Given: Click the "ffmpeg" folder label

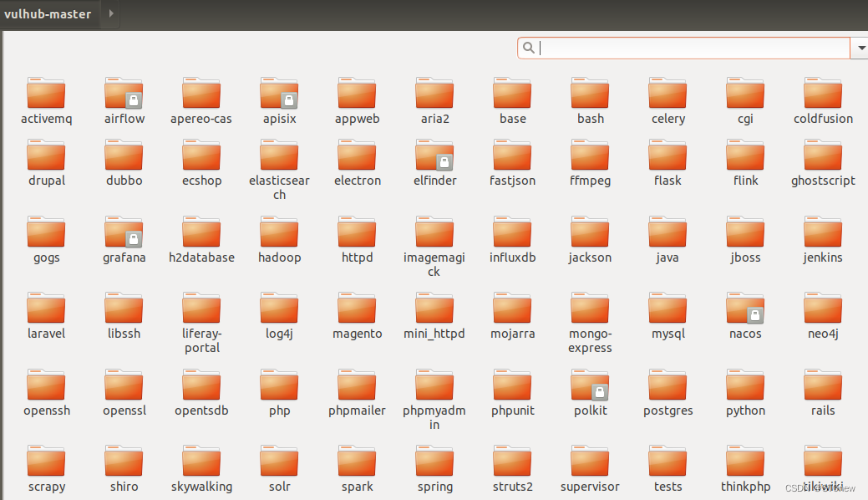Looking at the screenshot, I should [590, 181].
